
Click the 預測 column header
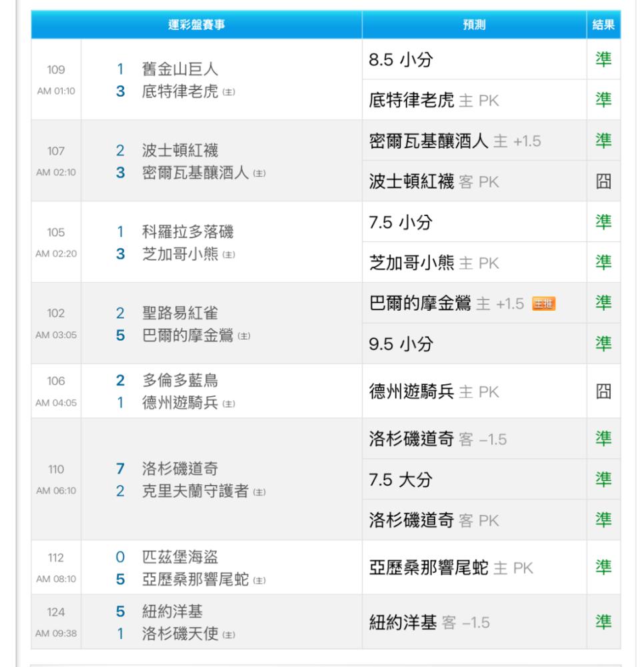[475, 25]
